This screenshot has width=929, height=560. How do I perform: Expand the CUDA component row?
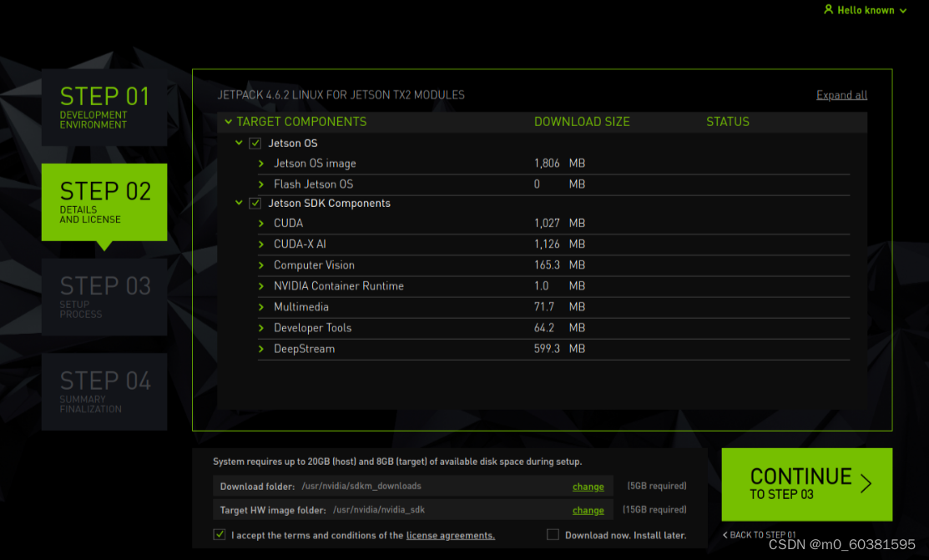[x=260, y=224]
